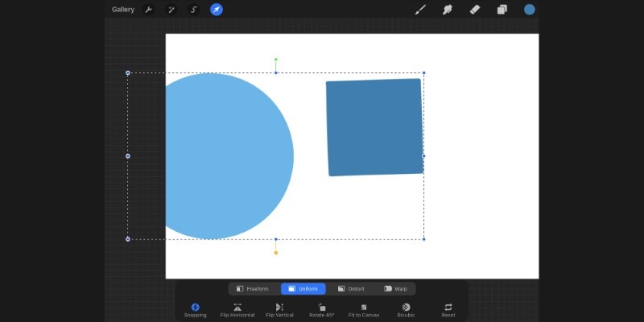Tap the Transform arrow tool

[x=217, y=10]
